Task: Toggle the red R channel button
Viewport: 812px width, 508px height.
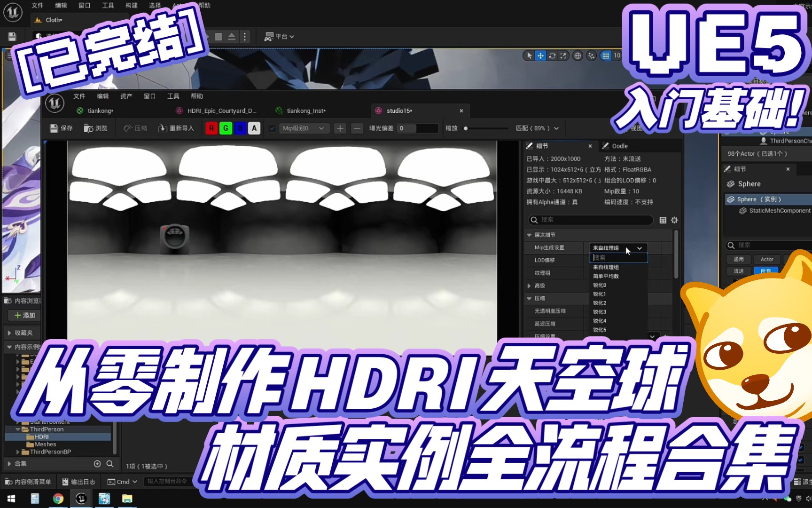Action: pyautogui.click(x=211, y=128)
